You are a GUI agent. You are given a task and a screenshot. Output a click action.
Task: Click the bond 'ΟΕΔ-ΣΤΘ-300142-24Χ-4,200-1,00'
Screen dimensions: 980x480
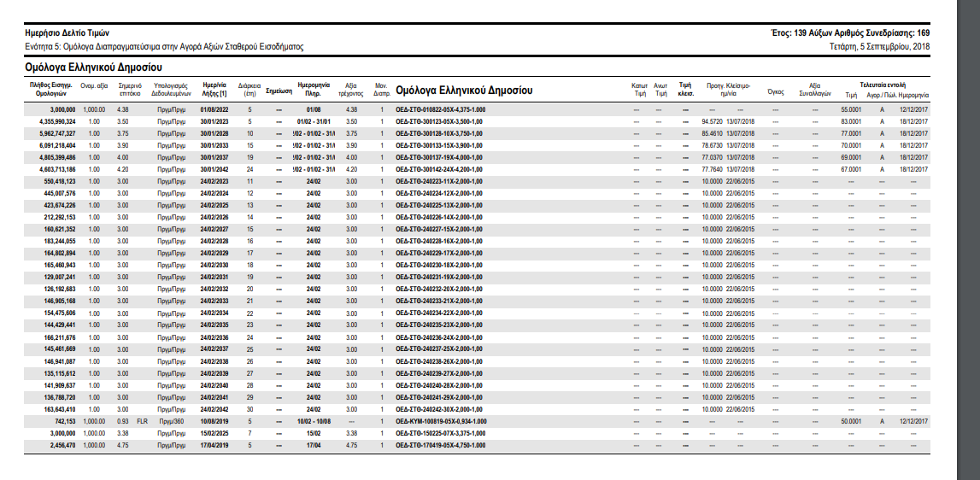(x=439, y=169)
